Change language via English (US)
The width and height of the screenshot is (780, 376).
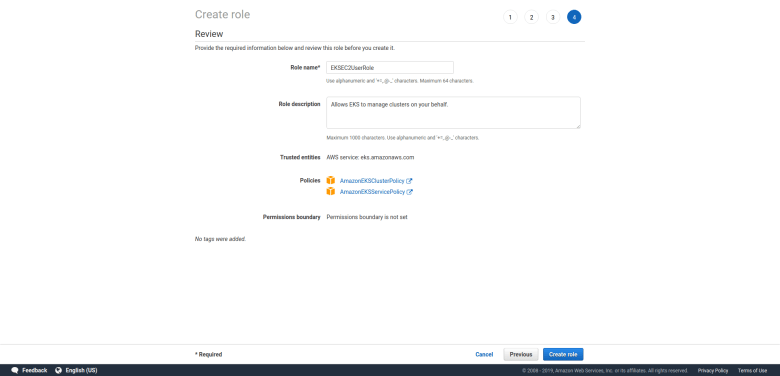click(82, 371)
